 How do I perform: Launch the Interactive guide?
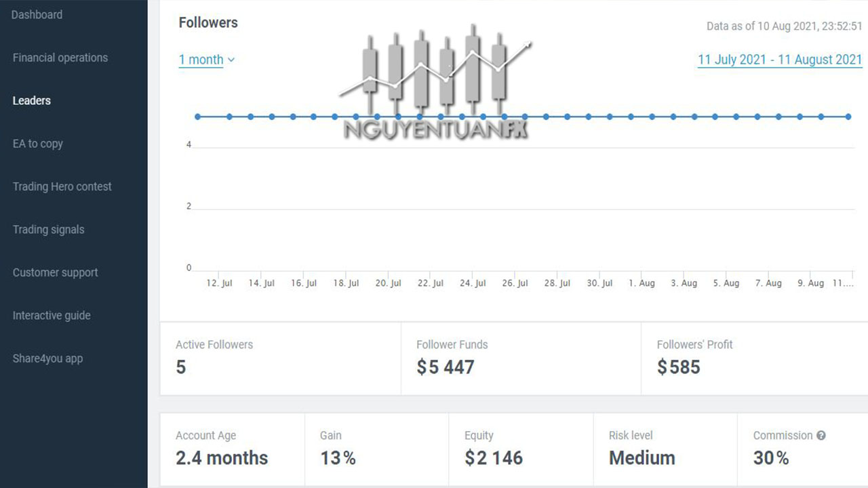[52, 315]
